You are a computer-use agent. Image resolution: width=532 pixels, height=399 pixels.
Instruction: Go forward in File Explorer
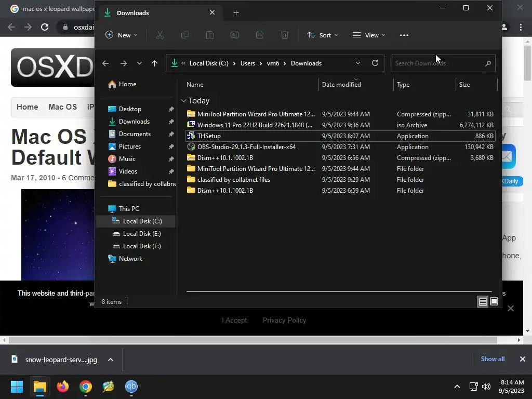click(x=124, y=63)
